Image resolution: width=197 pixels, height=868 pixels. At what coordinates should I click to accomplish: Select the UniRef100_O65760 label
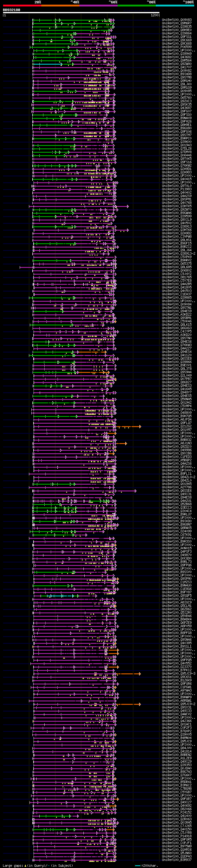pos(177,98)
